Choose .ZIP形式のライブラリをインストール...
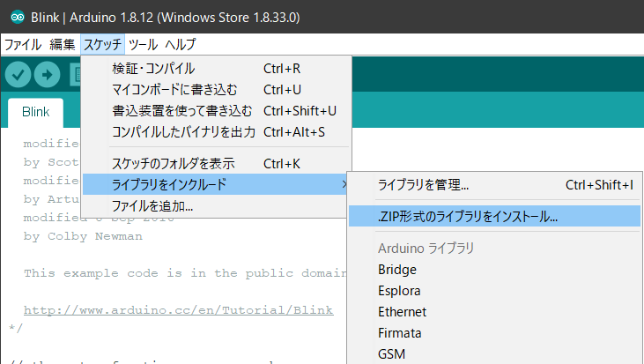 [494, 216]
